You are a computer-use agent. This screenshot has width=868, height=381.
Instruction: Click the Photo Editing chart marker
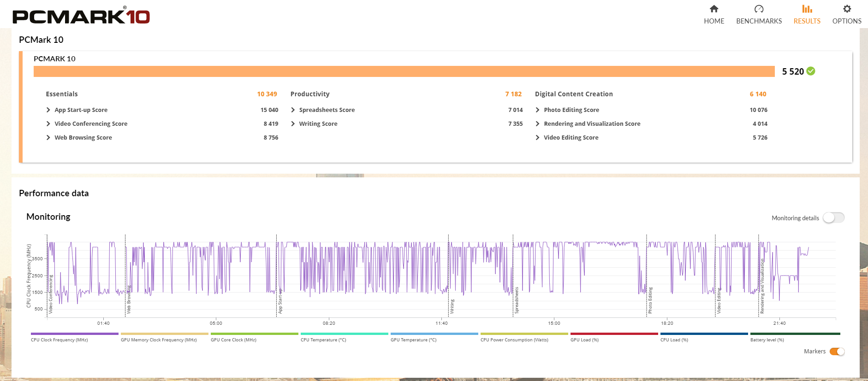[x=650, y=300]
